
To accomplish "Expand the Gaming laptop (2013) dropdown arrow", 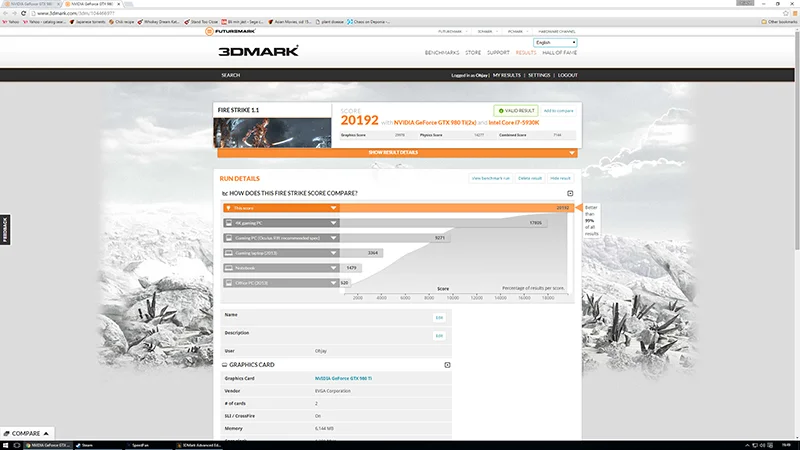I will coord(333,253).
